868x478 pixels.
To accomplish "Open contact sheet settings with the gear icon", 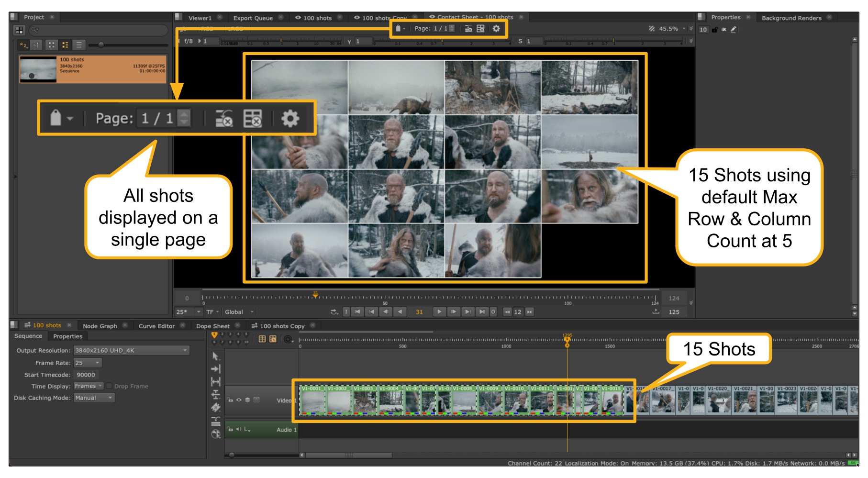I will tap(496, 29).
